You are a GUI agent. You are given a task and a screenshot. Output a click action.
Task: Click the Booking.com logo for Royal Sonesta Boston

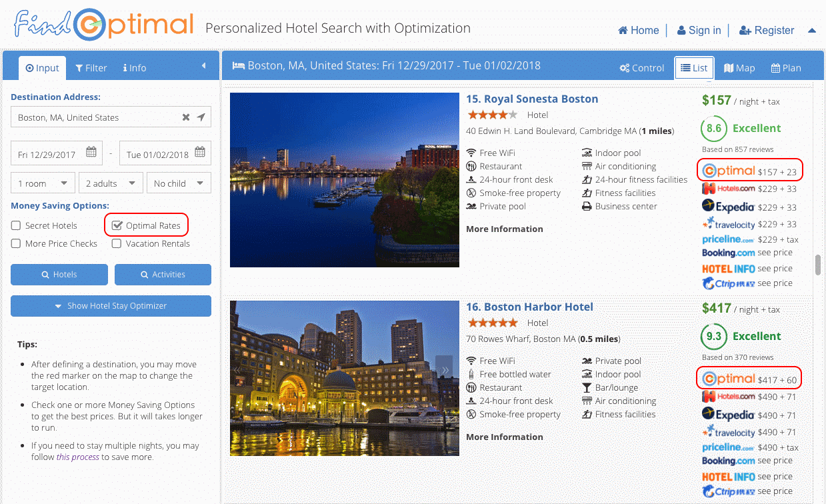(x=729, y=253)
